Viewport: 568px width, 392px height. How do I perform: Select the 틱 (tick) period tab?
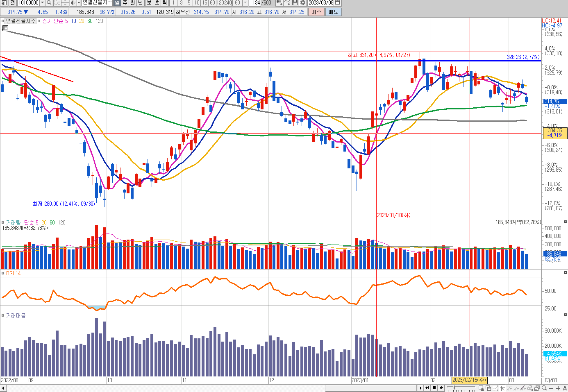164,3
